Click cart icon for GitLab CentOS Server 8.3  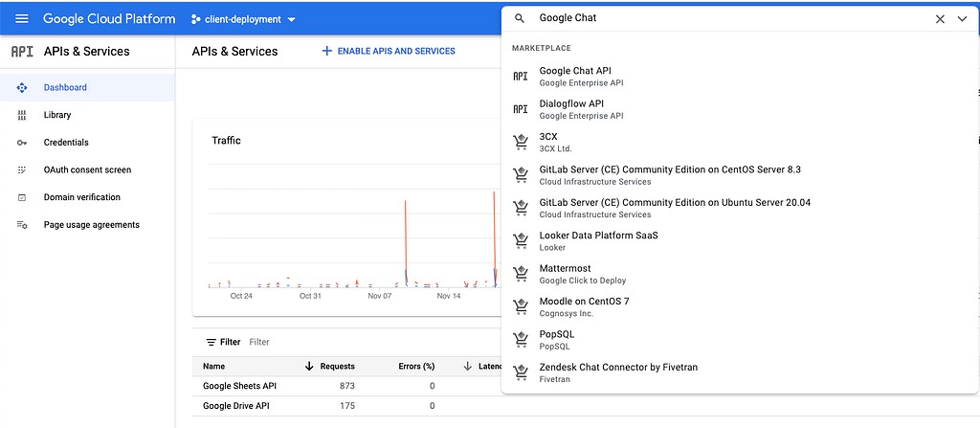(x=520, y=175)
